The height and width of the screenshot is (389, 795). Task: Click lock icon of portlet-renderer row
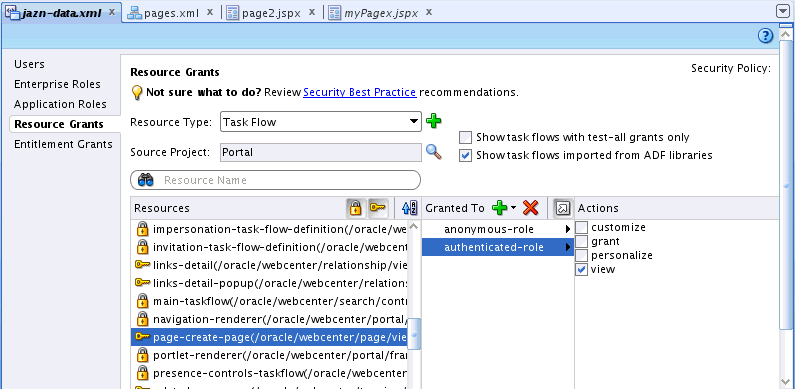click(x=142, y=355)
